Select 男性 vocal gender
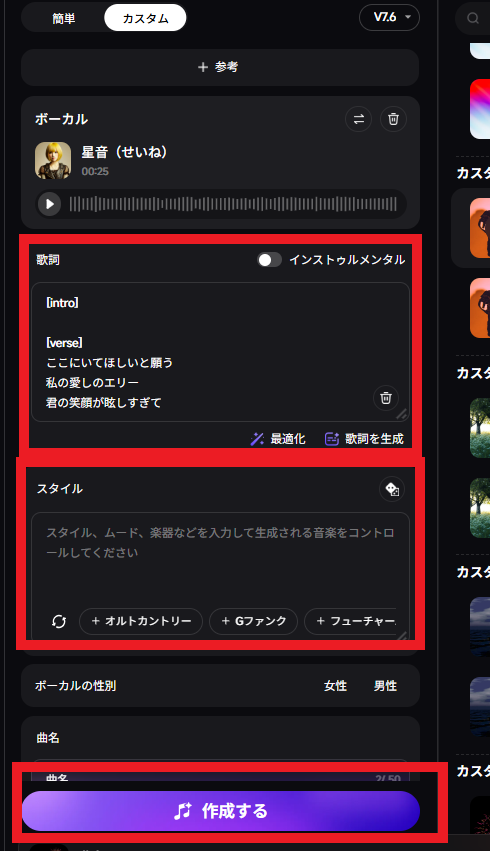490x851 pixels. click(x=385, y=686)
